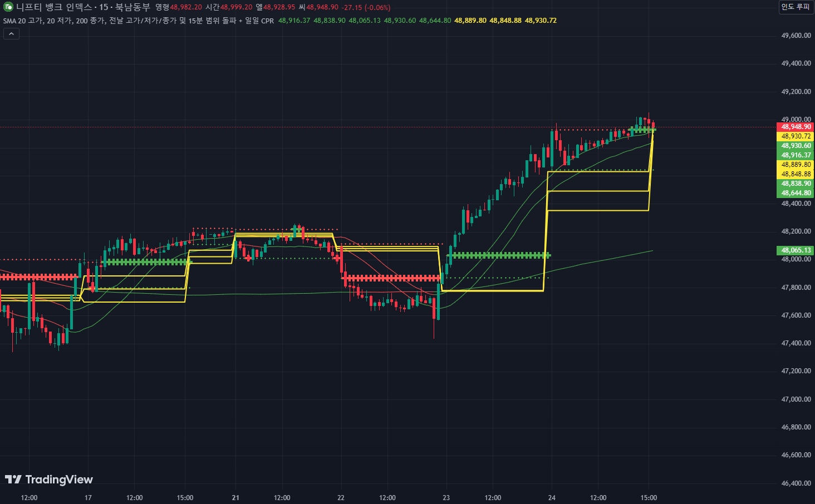Click the yellow price axis label 48,930.72
This screenshot has height=504, width=815.
[x=796, y=136]
